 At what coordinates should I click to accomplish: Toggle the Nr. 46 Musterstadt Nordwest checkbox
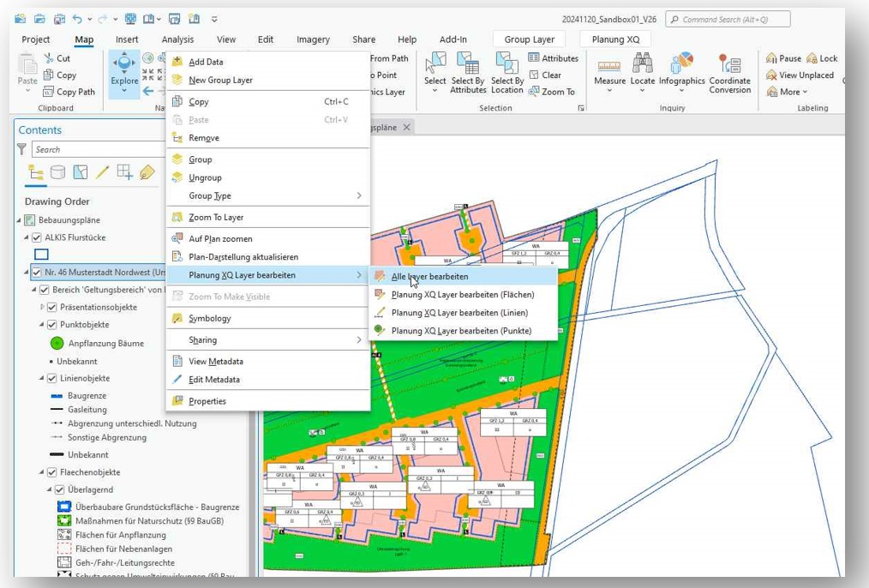pyautogui.click(x=37, y=273)
